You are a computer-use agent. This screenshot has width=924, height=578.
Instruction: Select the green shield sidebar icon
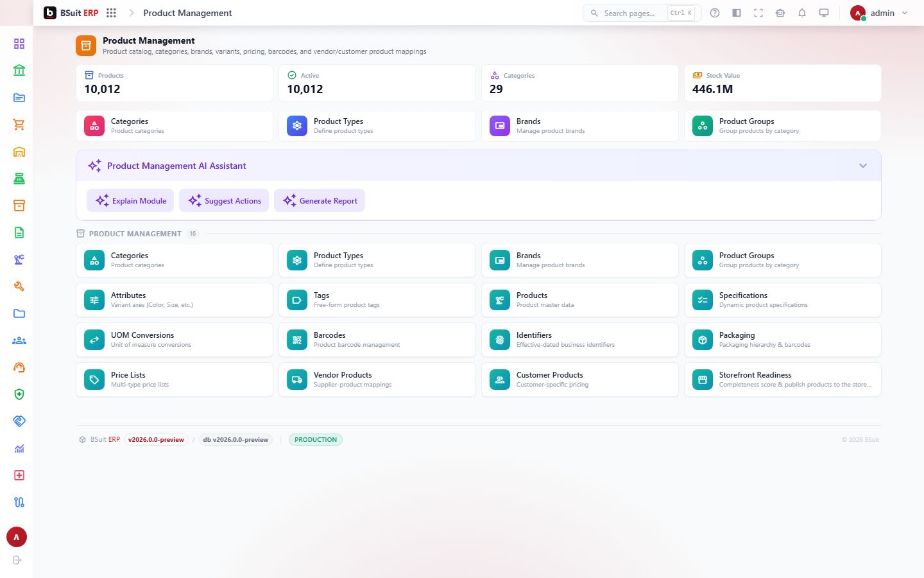[x=19, y=394]
